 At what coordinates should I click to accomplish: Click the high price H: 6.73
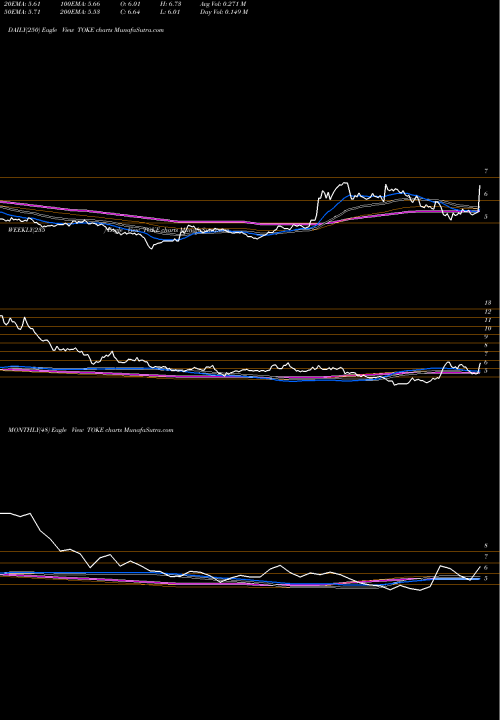(169, 4)
